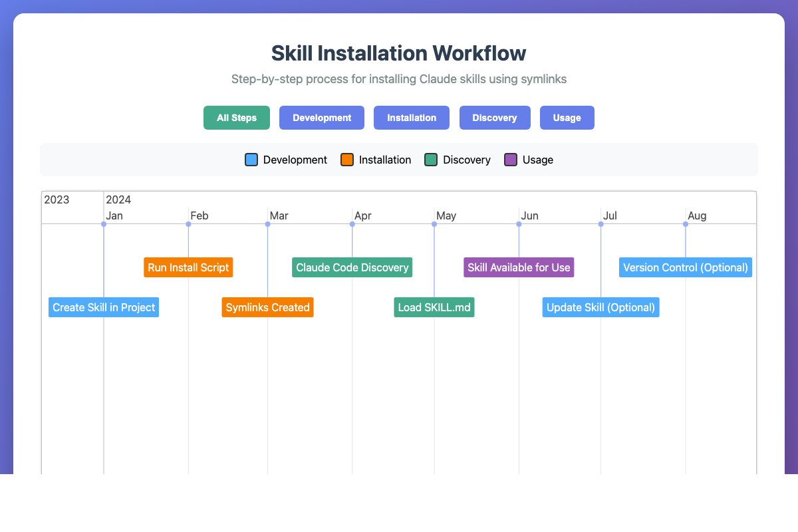Click the Version Control (Optional) step

686,267
